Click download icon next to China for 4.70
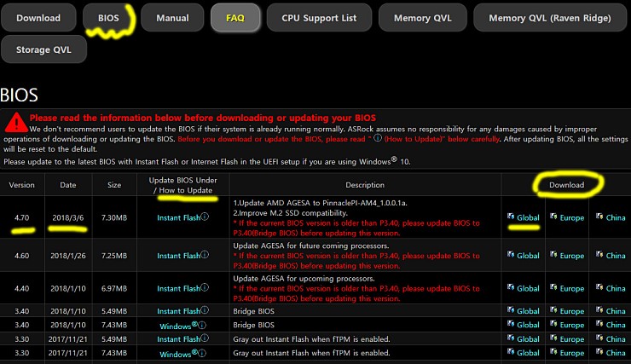This screenshot has width=631, height=364. click(599, 217)
